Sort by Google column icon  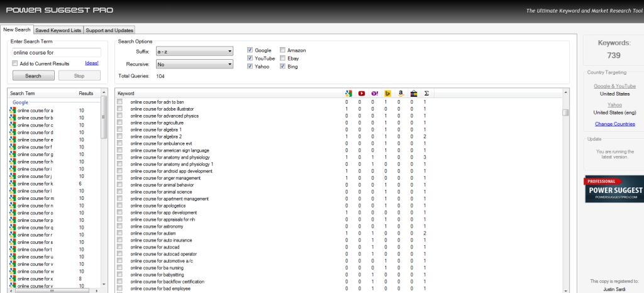point(348,93)
